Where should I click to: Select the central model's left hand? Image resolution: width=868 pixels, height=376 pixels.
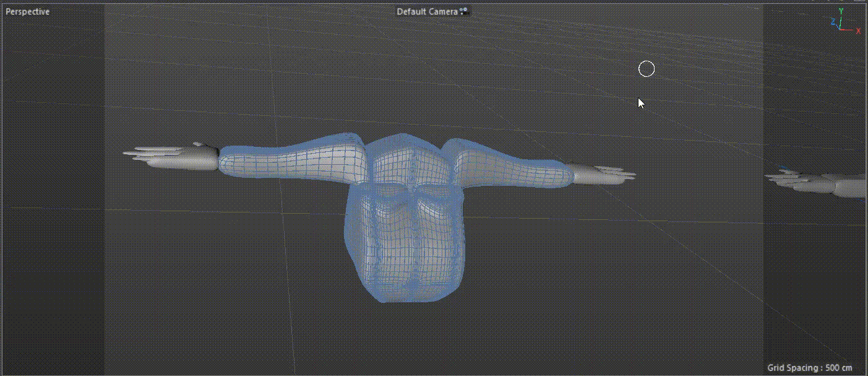(x=171, y=157)
